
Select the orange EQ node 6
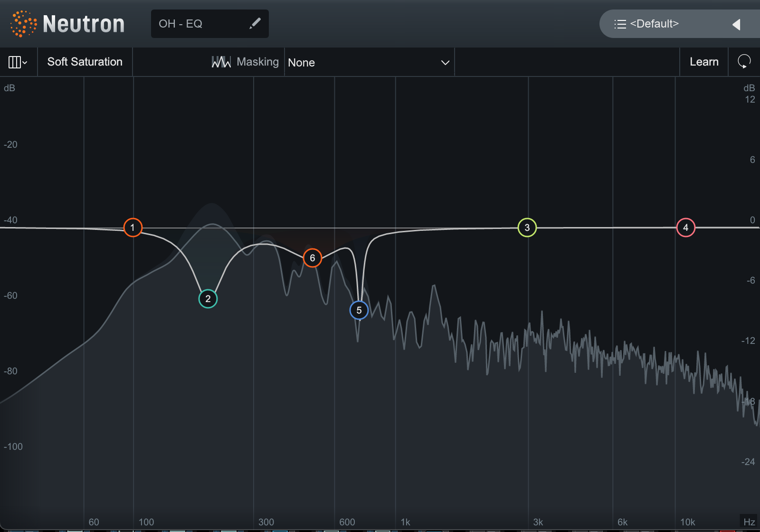(312, 258)
